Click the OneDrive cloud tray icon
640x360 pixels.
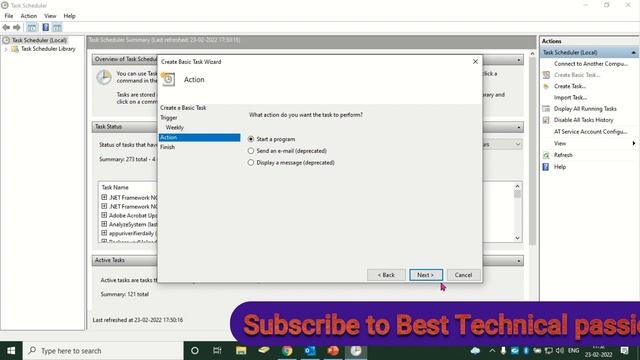(475, 351)
